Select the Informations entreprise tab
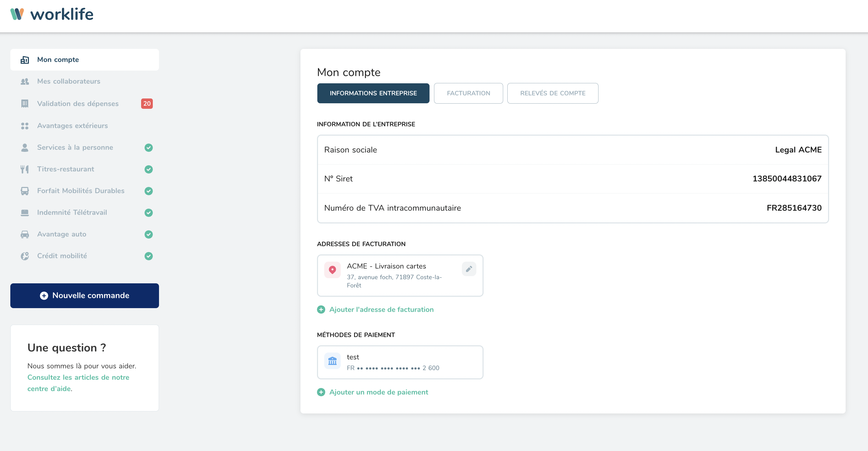 [373, 93]
